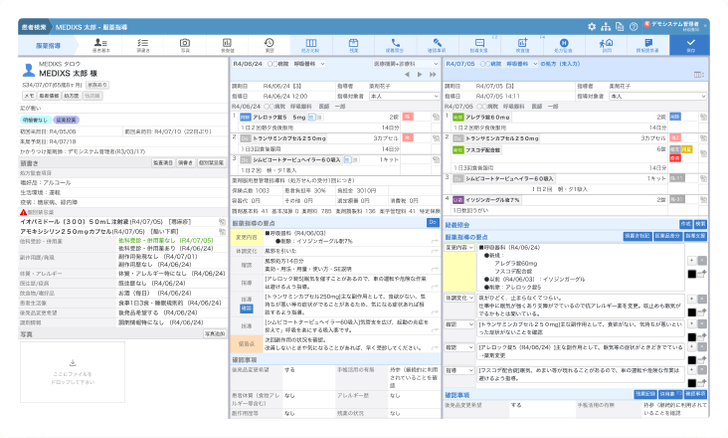Copy アレロック錠5 row with its copy icon
The height and width of the screenshot is (438, 728).
tap(436, 118)
